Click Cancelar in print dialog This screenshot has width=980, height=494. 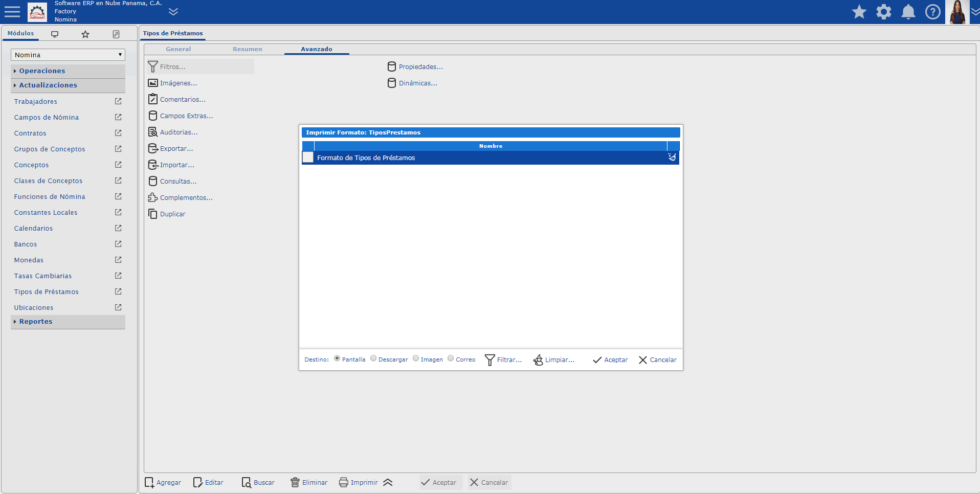[x=658, y=360]
